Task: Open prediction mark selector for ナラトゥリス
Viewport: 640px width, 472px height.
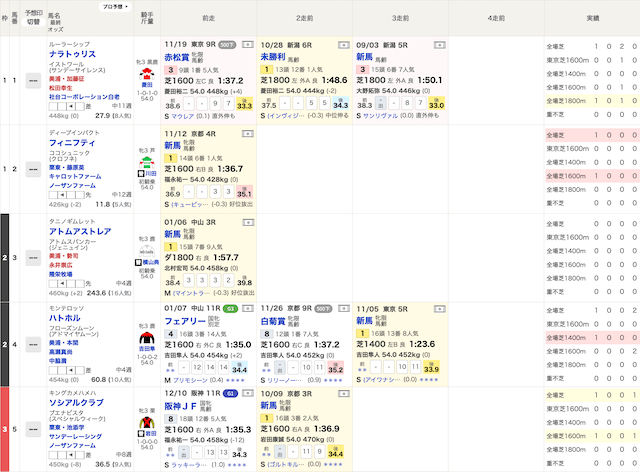Action: pos(33,80)
